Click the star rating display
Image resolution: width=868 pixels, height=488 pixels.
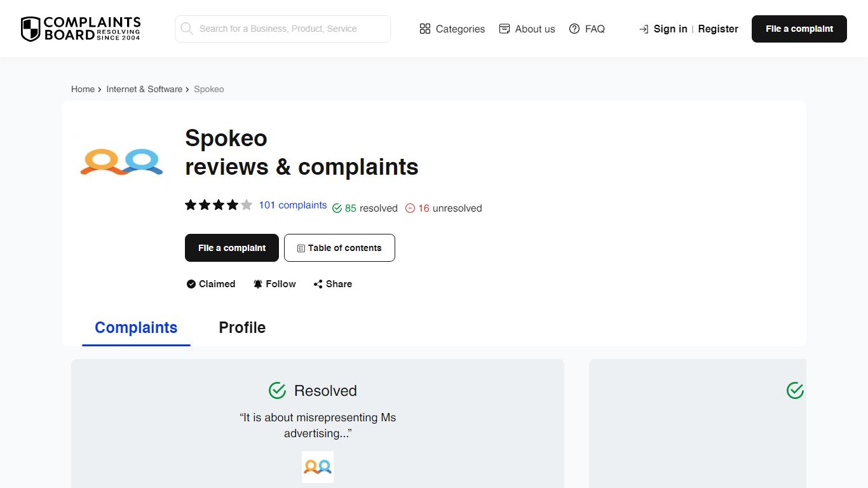coord(219,205)
